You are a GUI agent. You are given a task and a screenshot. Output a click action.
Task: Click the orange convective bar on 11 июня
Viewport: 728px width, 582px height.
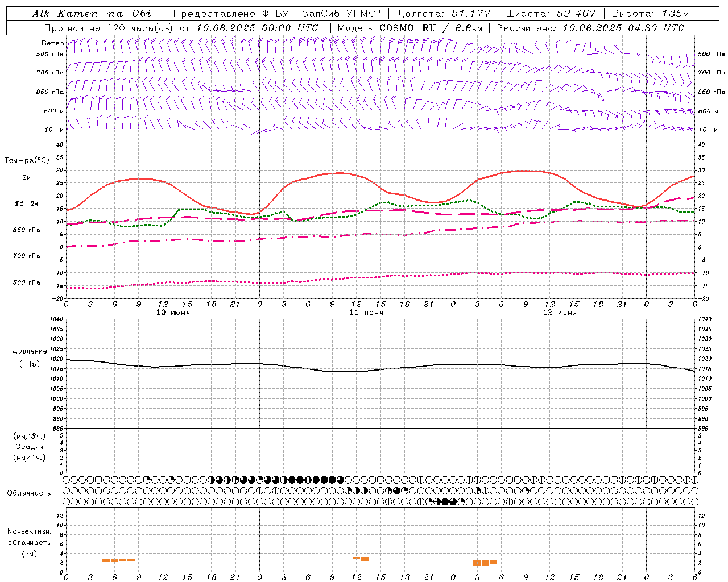point(361,558)
